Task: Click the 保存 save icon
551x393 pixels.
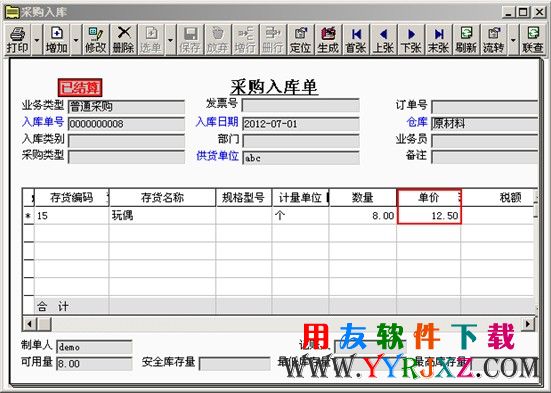Action: click(190, 40)
